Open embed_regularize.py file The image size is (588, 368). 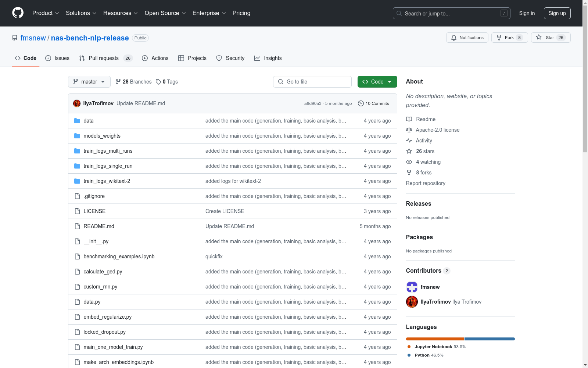108,317
